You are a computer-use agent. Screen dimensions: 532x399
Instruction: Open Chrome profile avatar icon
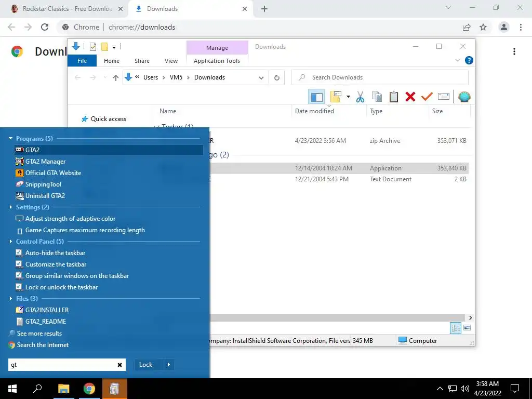coord(504,27)
